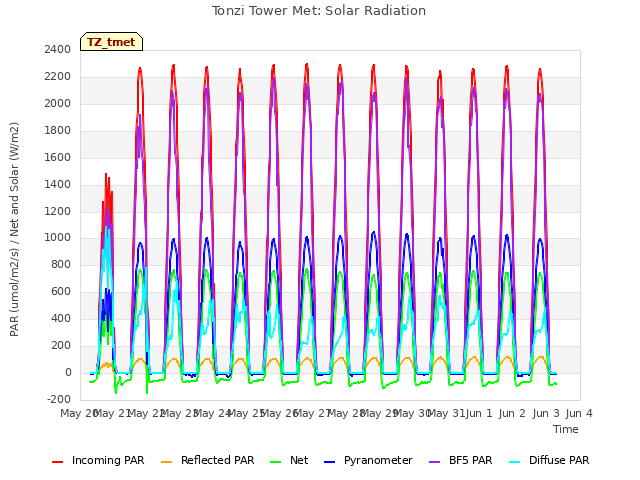Click the May 31 x-axis tick label
Screen dimensions: 640x480
(446, 413)
